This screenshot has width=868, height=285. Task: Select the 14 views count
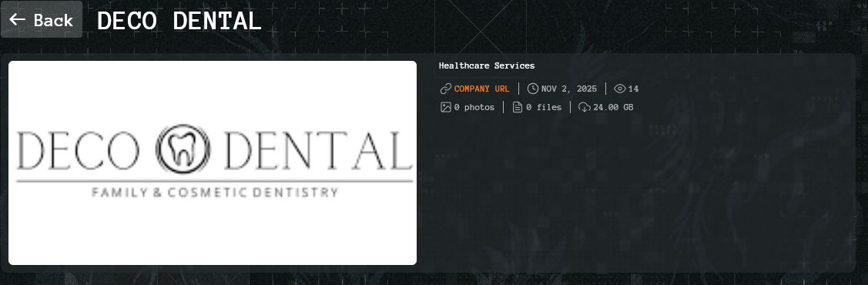(633, 89)
